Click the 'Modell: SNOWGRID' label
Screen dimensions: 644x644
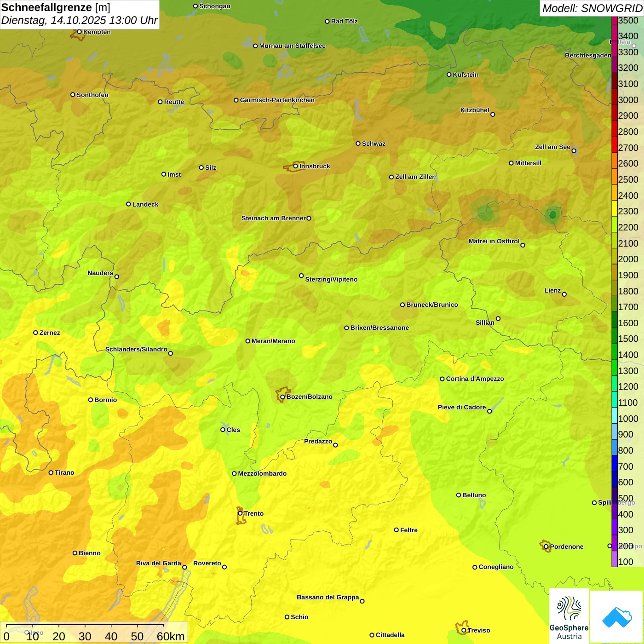point(592,8)
